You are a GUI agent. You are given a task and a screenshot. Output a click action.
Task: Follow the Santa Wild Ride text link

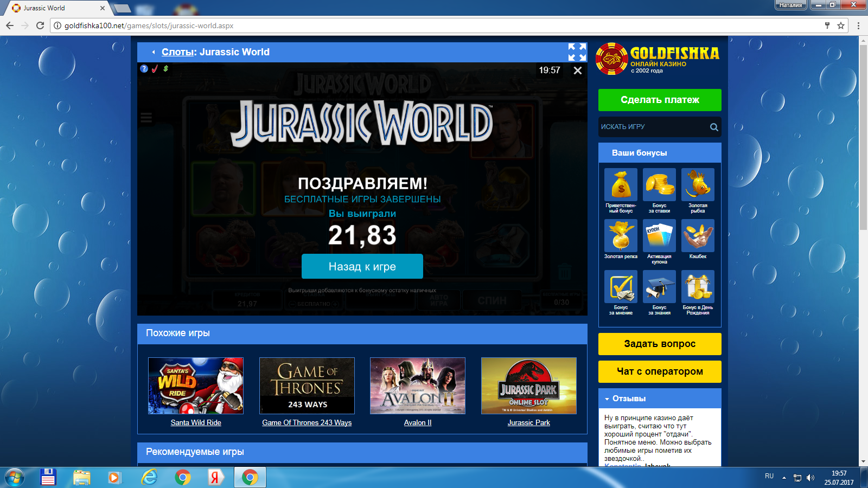coord(196,423)
